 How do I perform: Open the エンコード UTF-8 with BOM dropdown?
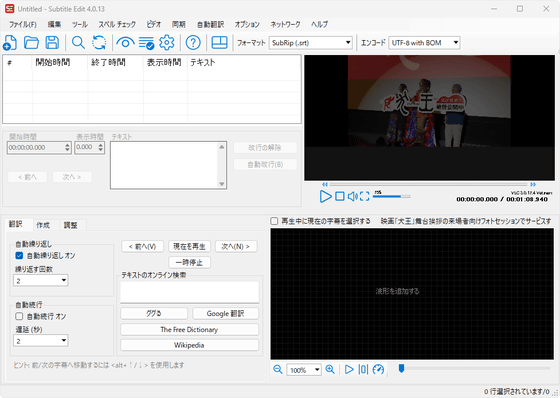(424, 43)
